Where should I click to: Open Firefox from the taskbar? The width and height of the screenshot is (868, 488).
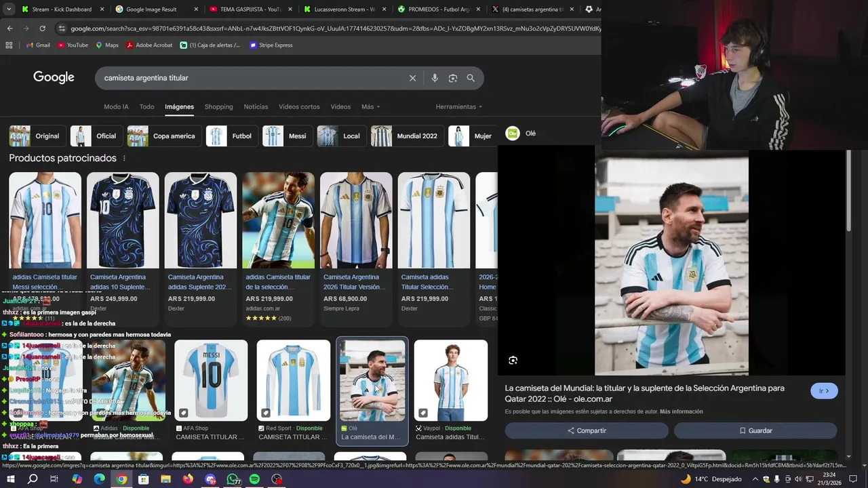tap(188, 479)
